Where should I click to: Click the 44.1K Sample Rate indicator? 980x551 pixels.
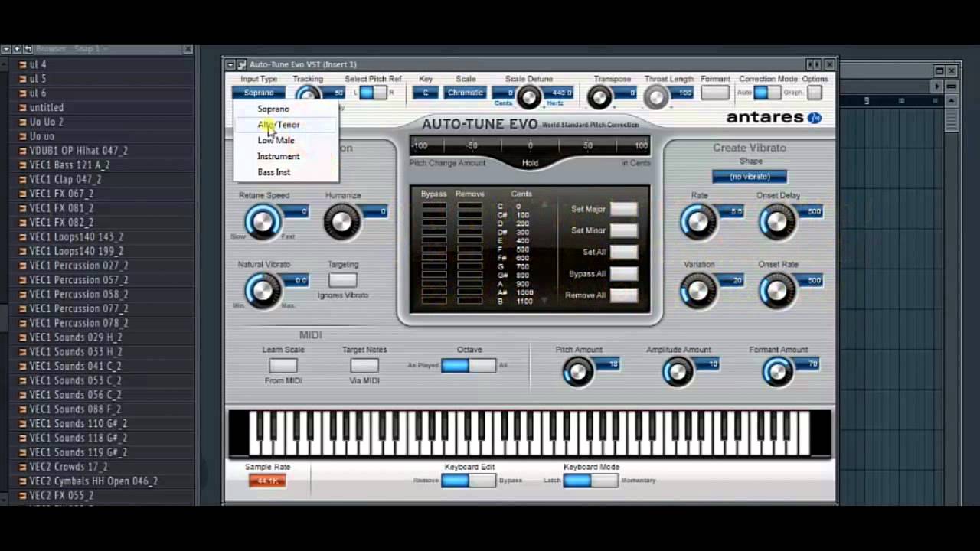pos(267,481)
